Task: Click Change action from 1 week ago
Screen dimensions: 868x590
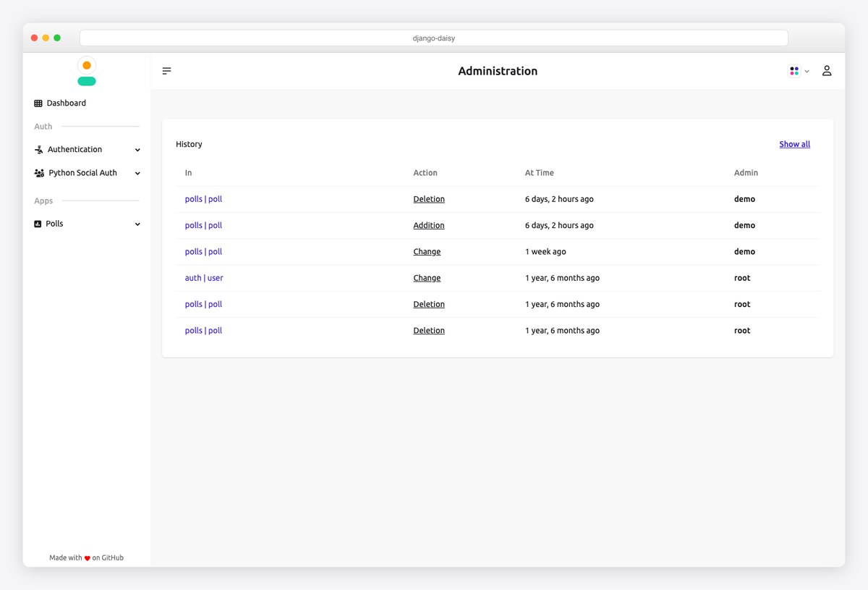Action: point(427,252)
